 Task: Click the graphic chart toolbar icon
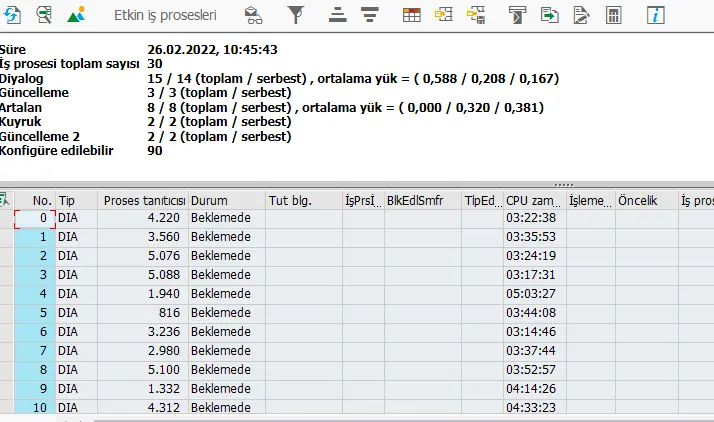(76, 15)
